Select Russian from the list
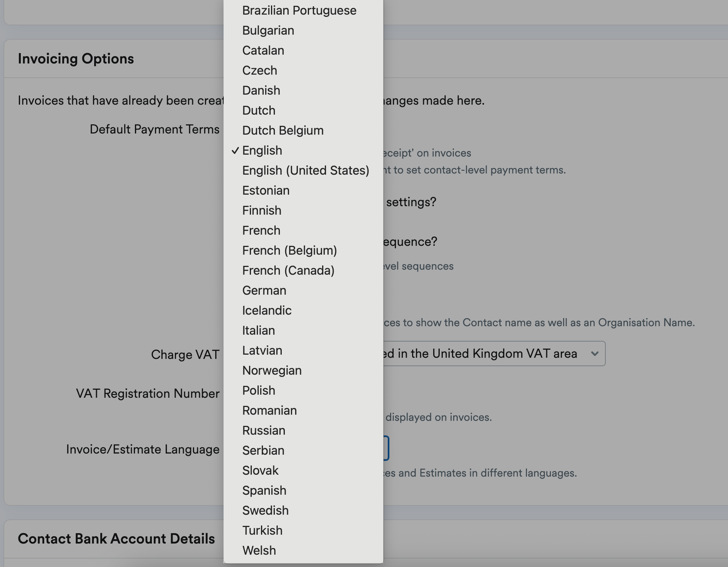Image resolution: width=728 pixels, height=567 pixels. pyautogui.click(x=303, y=430)
